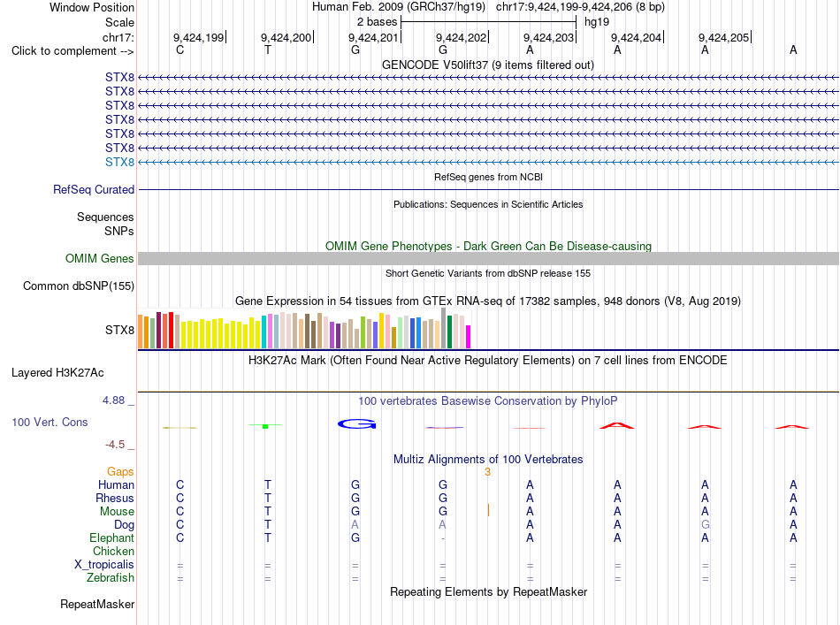Click the 'Elephant' species label

pyautogui.click(x=111, y=537)
